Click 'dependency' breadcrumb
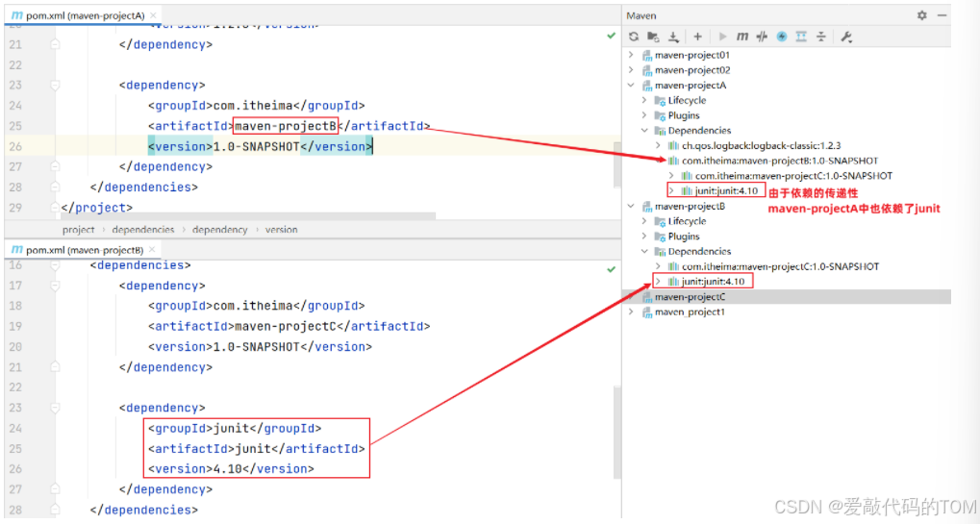 tap(220, 229)
